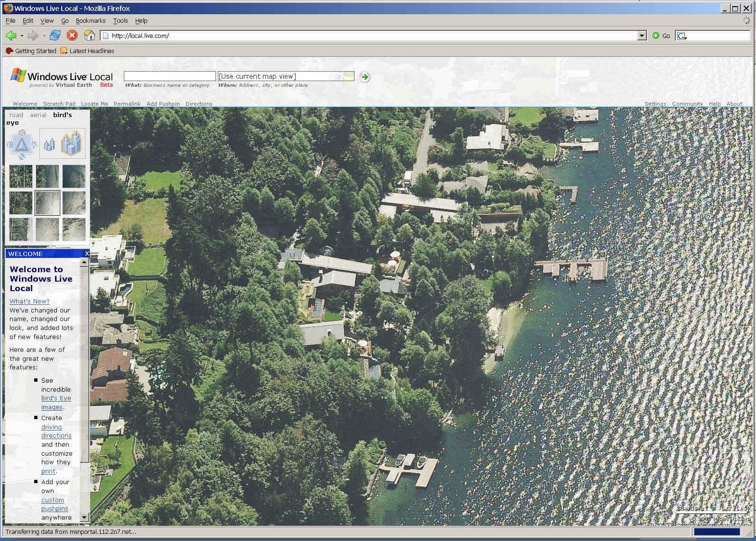
Task: Click the red Stop loading button
Action: 72,36
